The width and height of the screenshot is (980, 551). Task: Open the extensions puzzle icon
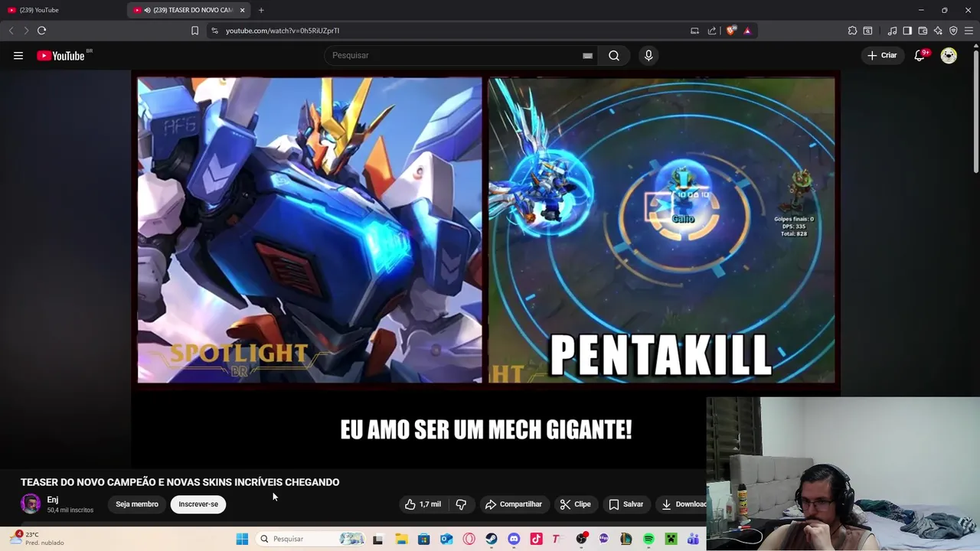coord(852,31)
